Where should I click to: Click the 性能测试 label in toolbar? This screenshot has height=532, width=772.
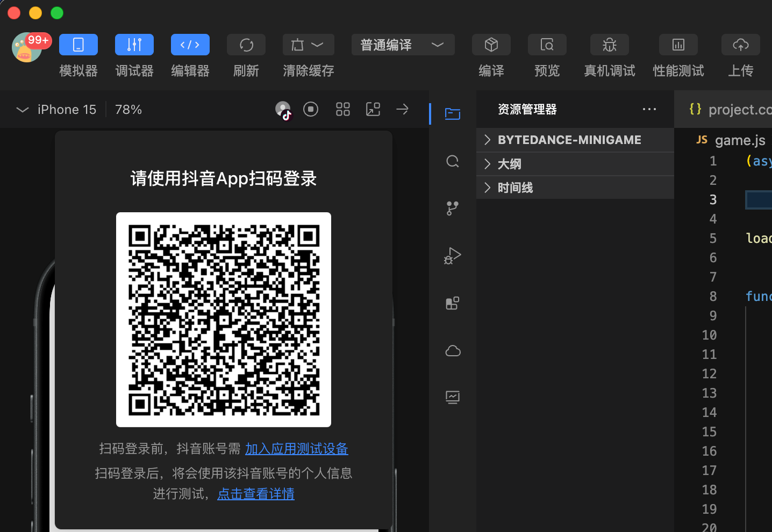(678, 71)
